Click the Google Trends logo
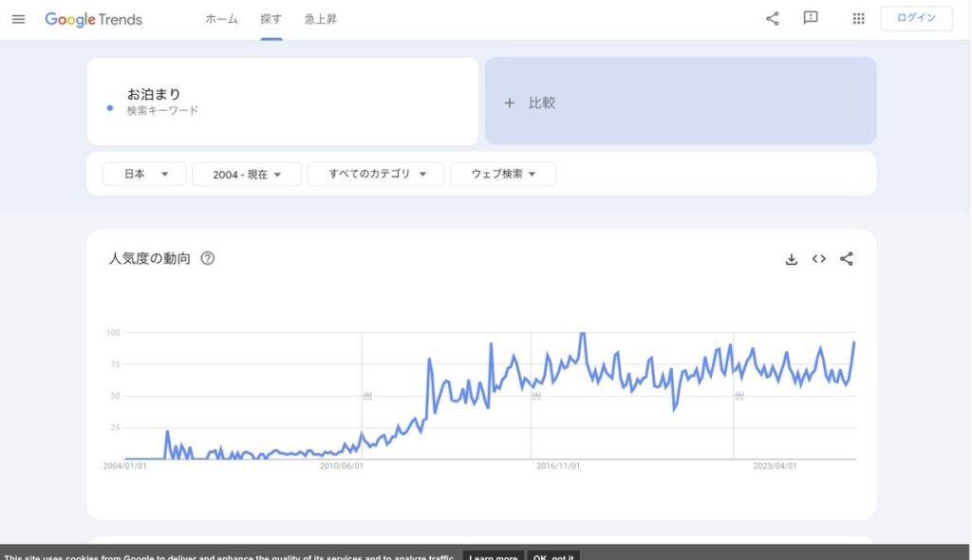The width and height of the screenshot is (972, 560). click(x=93, y=19)
